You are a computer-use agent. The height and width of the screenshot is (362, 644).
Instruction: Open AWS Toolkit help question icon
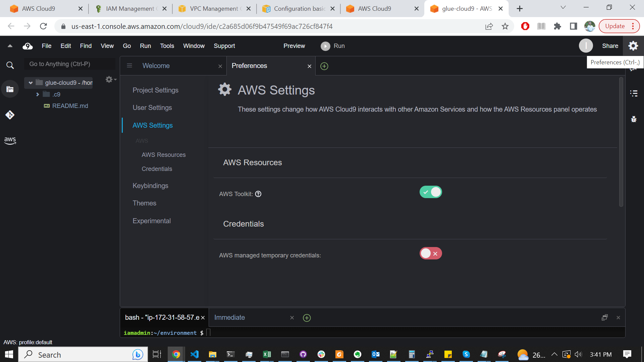pos(258,194)
